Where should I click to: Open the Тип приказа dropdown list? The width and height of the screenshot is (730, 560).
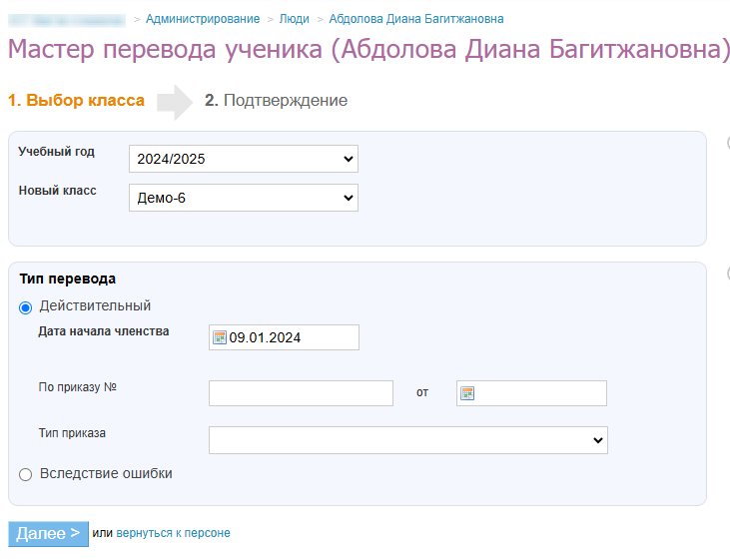[407, 439]
